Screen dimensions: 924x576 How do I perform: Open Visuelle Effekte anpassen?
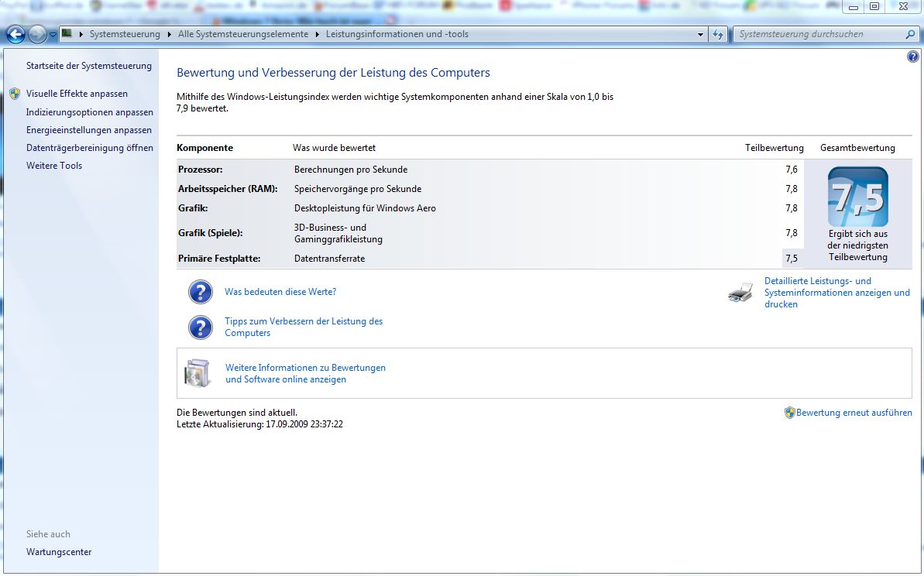(x=77, y=94)
